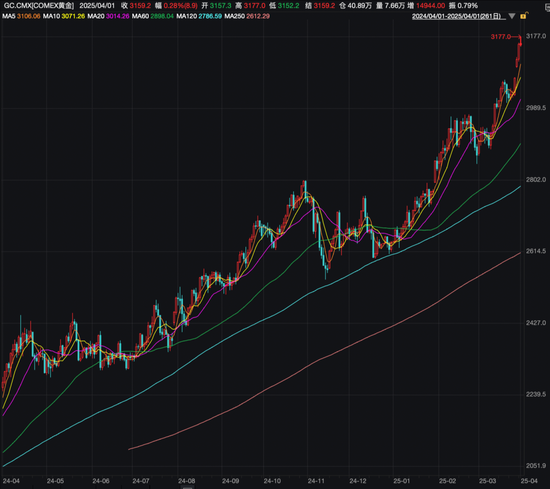Click the scroll handle at chart bottom edge
550x489 pixels.
point(188,487)
